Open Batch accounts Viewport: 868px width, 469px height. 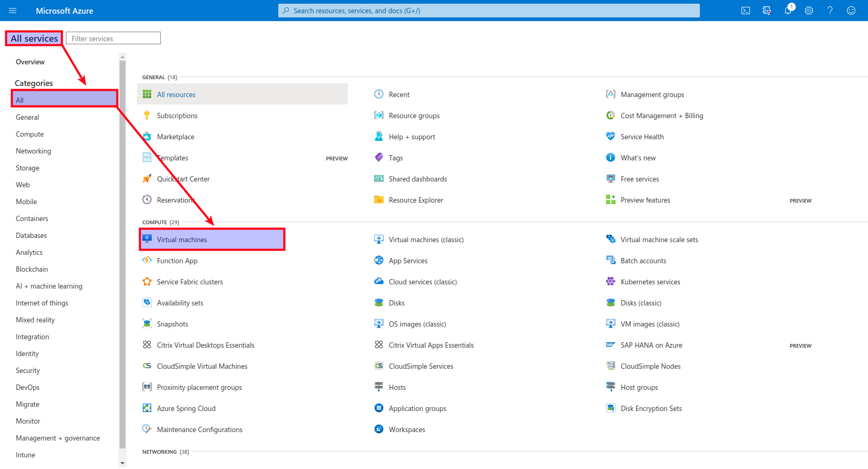pyautogui.click(x=643, y=261)
